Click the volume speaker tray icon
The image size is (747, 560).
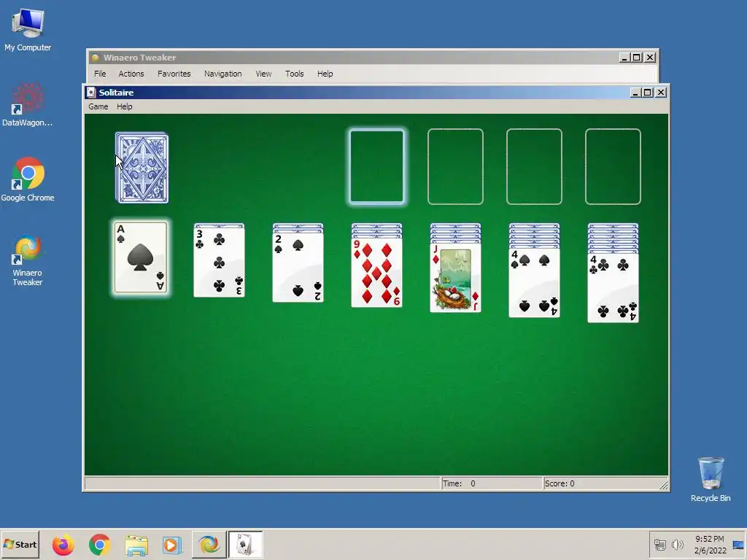pyautogui.click(x=677, y=544)
